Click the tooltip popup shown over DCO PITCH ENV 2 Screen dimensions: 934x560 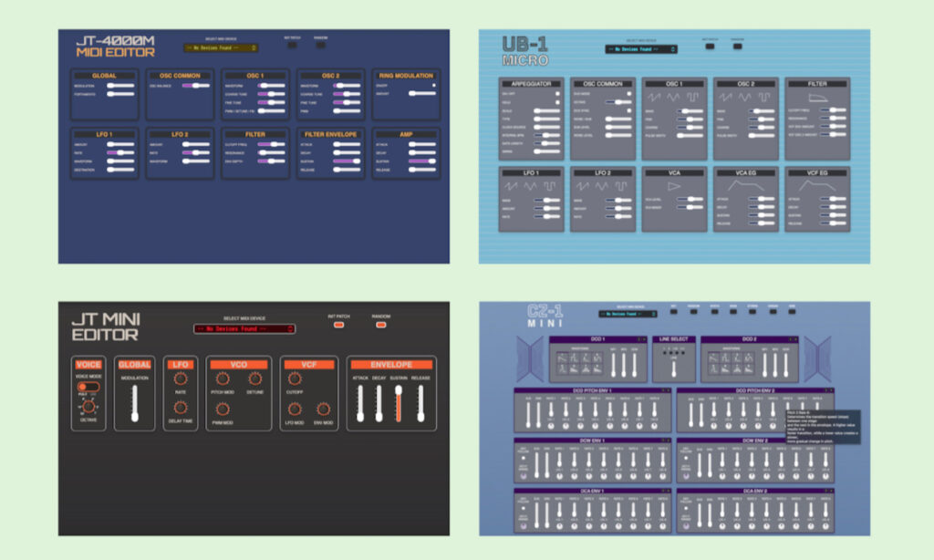click(822, 426)
